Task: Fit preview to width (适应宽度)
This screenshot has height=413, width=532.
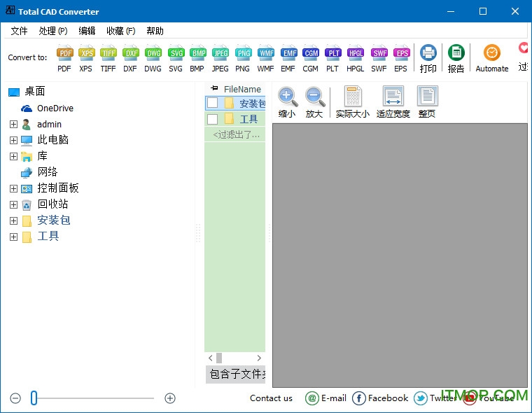Action: click(x=393, y=101)
